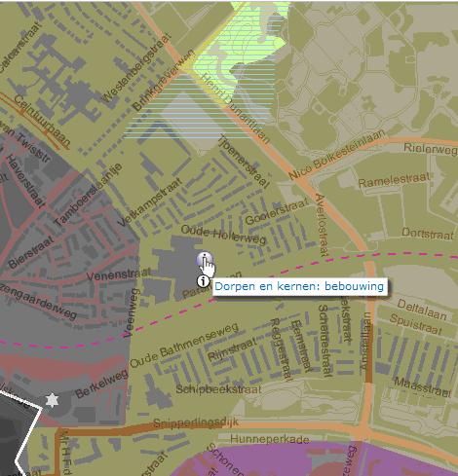The image size is (458, 476).
Task: Click the Tjoenerstraat street label
Action: [x=244, y=162]
